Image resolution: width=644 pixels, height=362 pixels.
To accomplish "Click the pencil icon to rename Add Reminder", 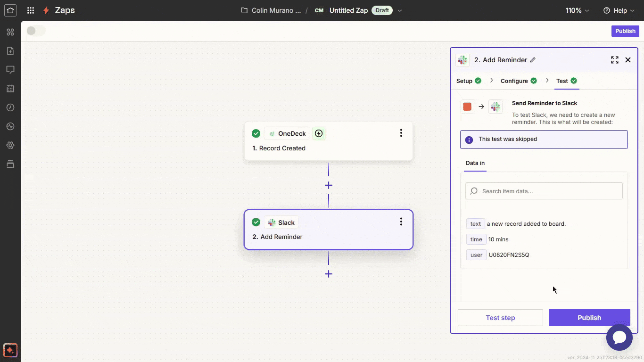I will 533,60.
